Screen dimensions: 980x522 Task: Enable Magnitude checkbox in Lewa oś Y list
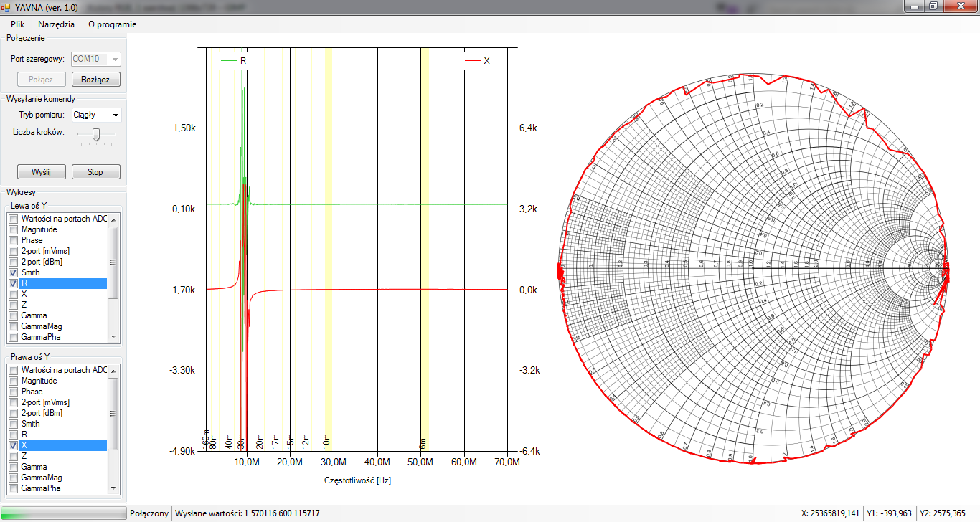13,229
